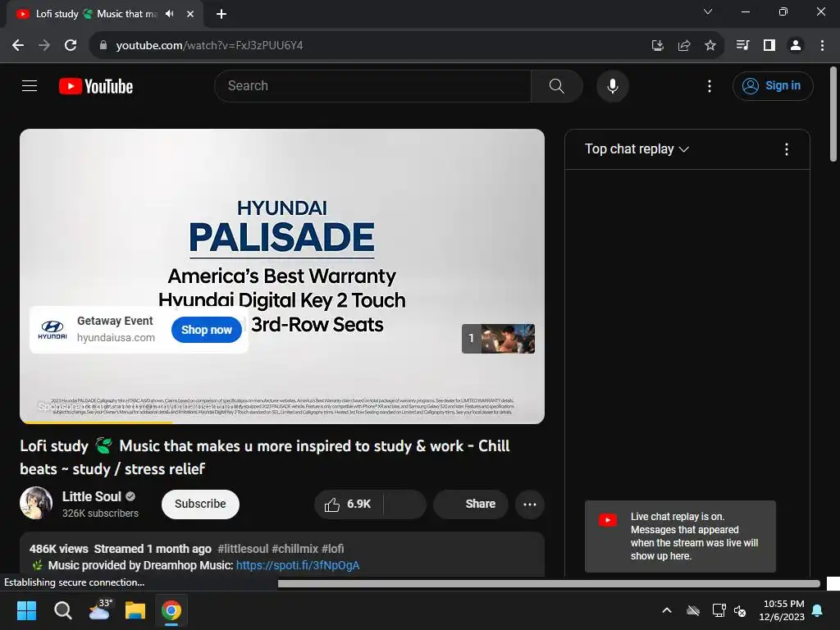Viewport: 840px width, 630px height.
Task: Start voice search with microphone icon
Action: 612,85
